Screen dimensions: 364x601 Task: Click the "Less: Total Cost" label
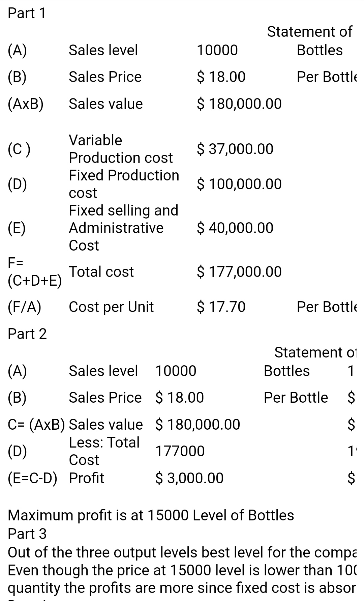pyautogui.click(x=104, y=451)
